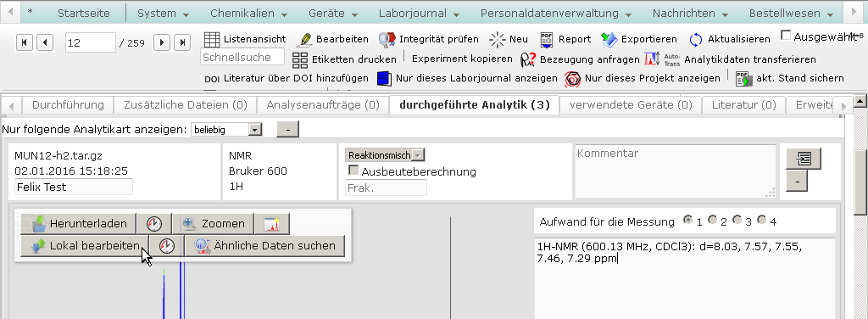This screenshot has width=868, height=319.
Task: Click the Schnellsuche input field
Action: point(242,57)
